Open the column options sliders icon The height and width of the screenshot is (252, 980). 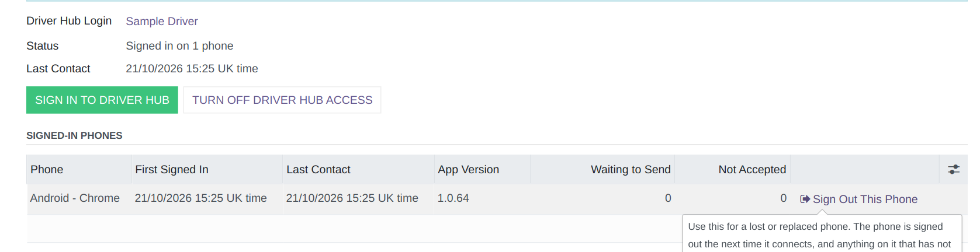[954, 170]
